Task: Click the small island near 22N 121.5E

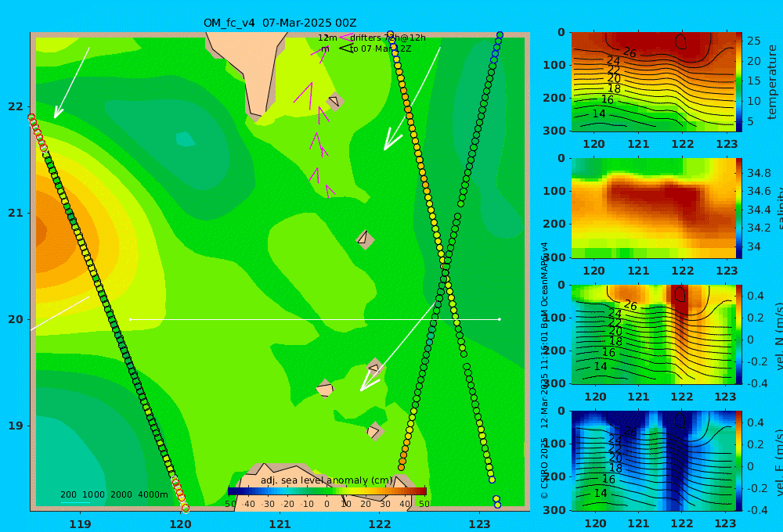Action: 334,102
